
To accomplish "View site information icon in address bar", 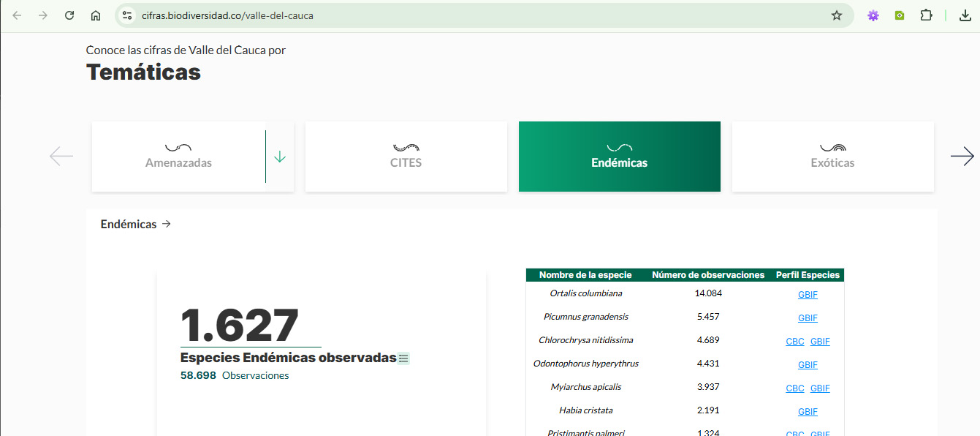I will [127, 15].
